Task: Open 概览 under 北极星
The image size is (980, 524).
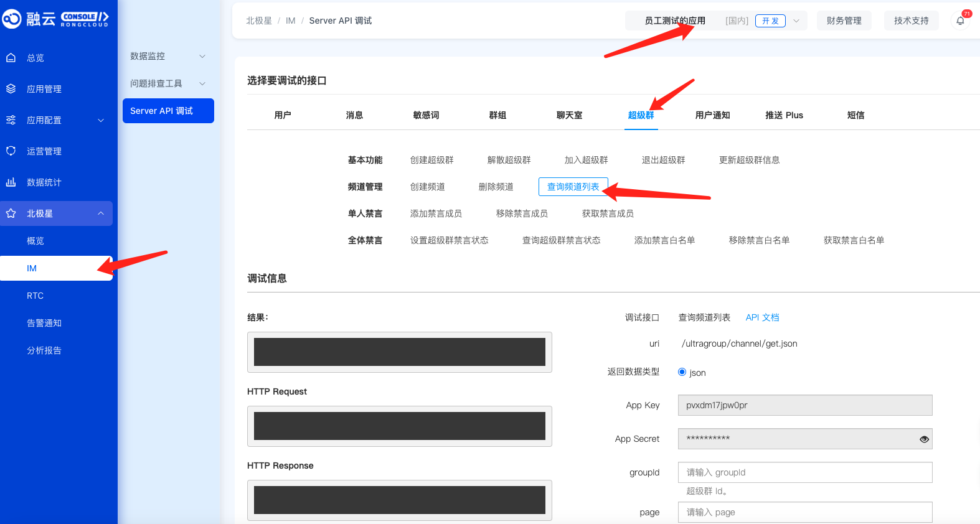Action: pyautogui.click(x=35, y=241)
